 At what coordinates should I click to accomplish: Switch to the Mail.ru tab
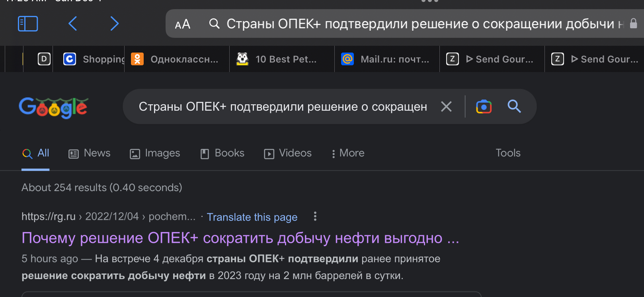tap(387, 59)
